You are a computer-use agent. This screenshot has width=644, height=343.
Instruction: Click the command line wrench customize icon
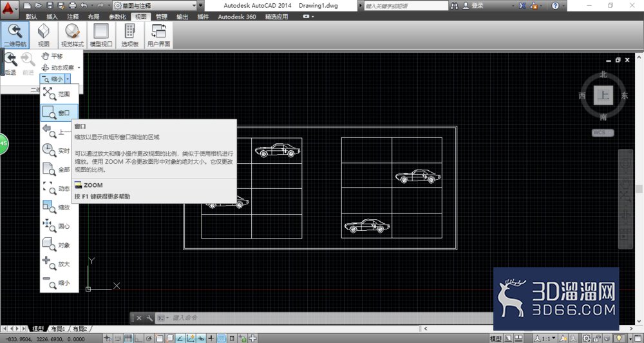click(149, 318)
